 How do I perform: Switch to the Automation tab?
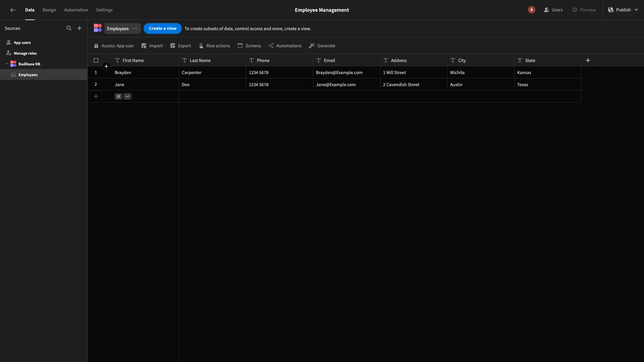(x=76, y=10)
